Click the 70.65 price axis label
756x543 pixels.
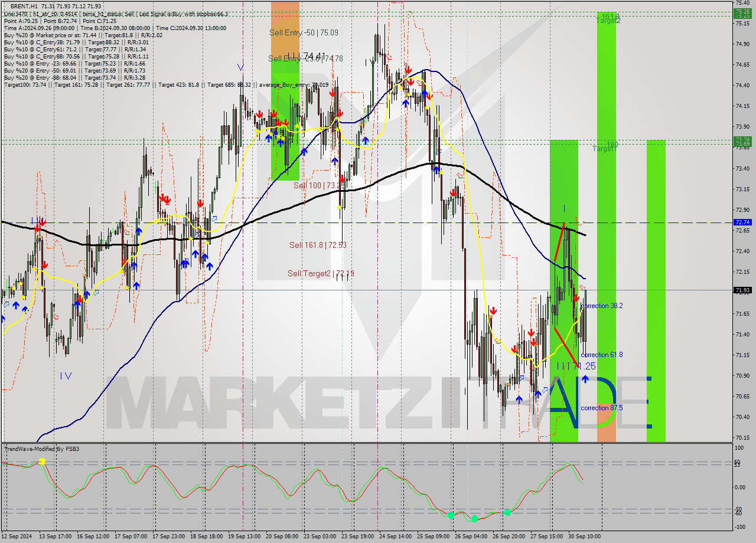click(x=743, y=397)
